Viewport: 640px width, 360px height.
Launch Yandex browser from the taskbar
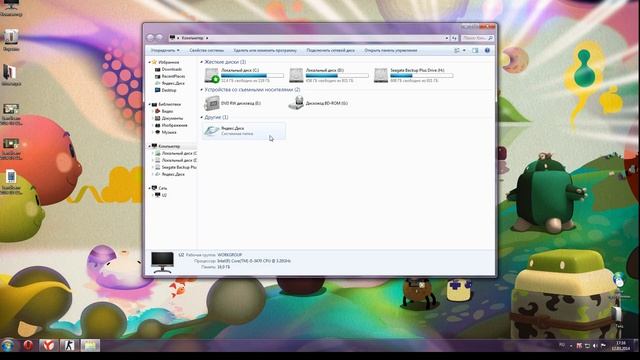(48, 345)
